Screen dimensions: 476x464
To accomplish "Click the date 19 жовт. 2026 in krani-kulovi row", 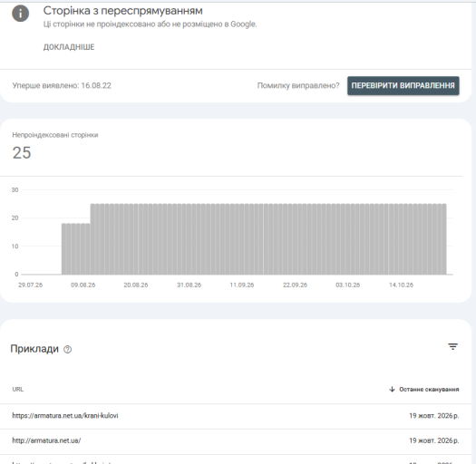I will click(434, 416).
